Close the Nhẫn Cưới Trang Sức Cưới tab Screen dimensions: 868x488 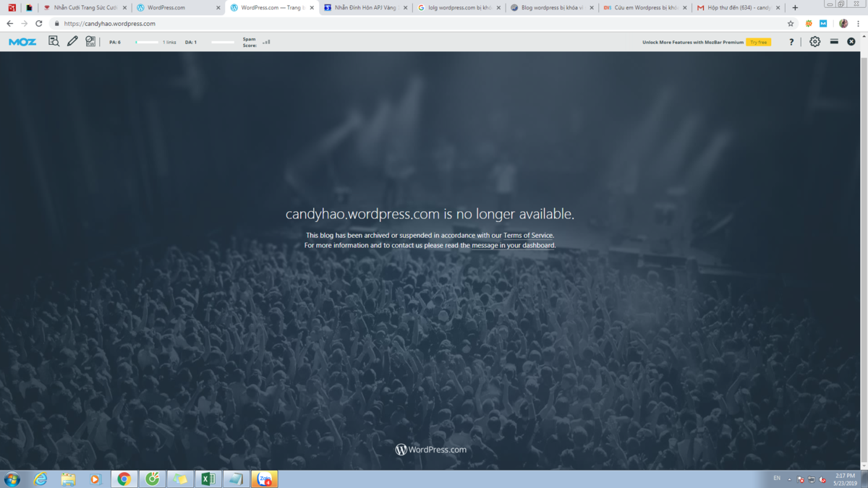(x=125, y=8)
